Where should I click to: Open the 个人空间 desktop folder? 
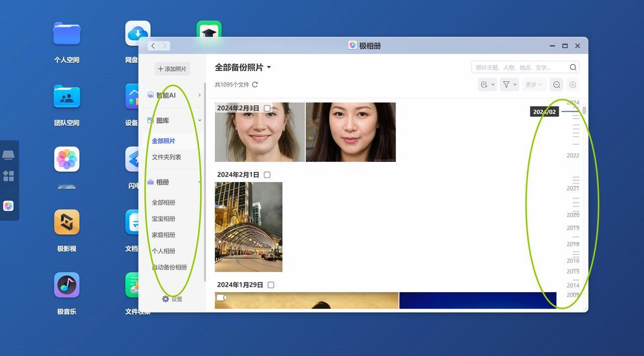(66, 34)
